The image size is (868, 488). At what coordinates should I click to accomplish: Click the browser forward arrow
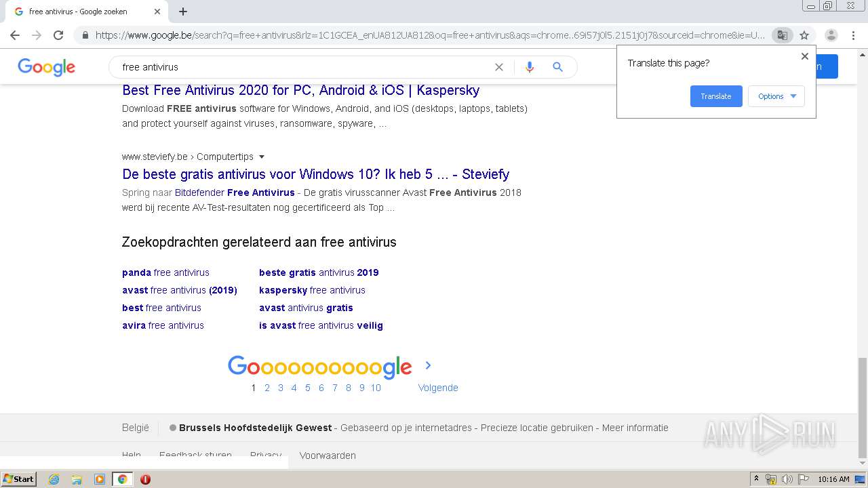coord(37,35)
